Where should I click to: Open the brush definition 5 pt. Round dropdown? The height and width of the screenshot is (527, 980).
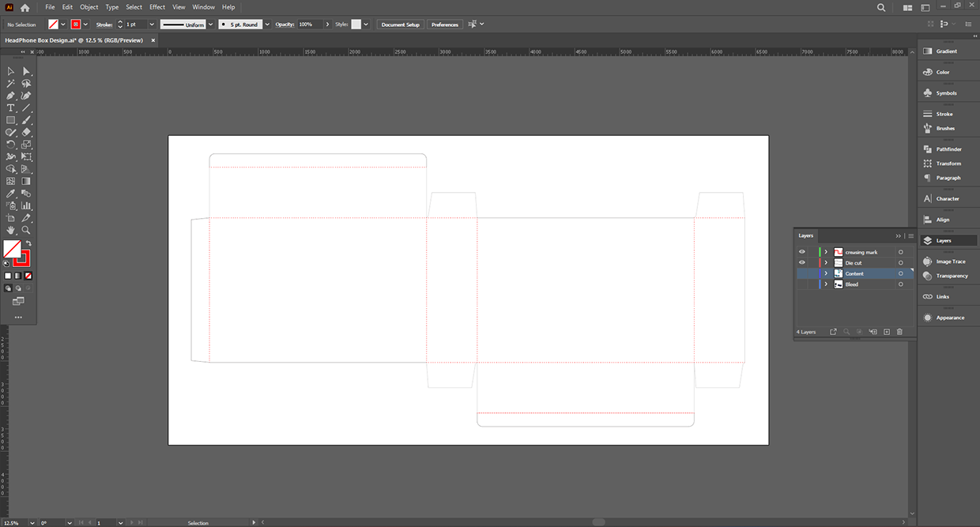267,24
